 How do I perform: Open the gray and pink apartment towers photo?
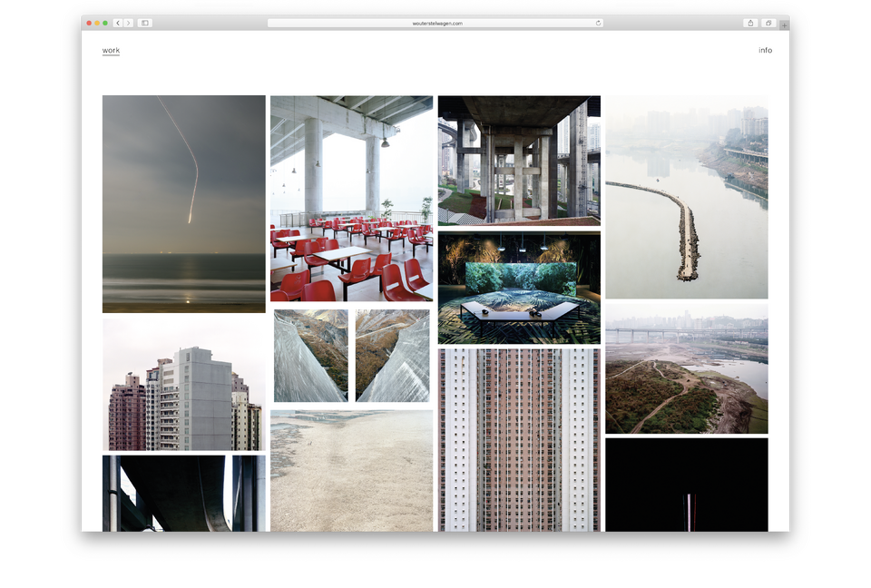[x=184, y=384]
